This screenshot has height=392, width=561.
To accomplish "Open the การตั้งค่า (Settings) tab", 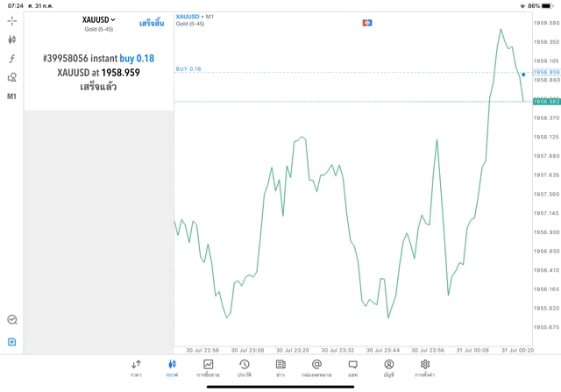I will pyautogui.click(x=425, y=368).
